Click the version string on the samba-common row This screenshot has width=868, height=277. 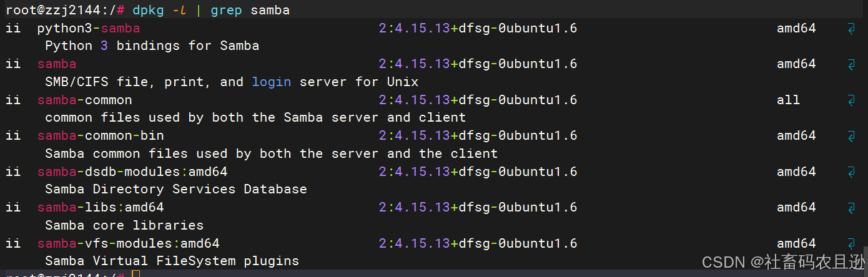tap(478, 100)
